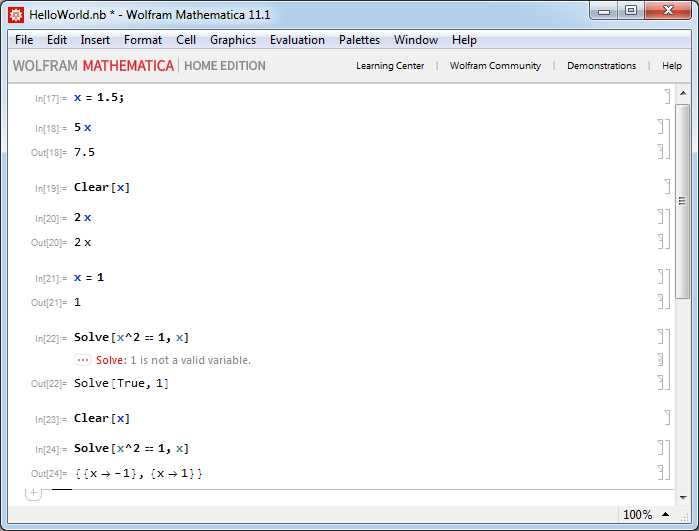Image resolution: width=699 pixels, height=531 pixels.
Task: Click Solve[x^2 == 1, x] in In[22]
Action: coord(132,337)
